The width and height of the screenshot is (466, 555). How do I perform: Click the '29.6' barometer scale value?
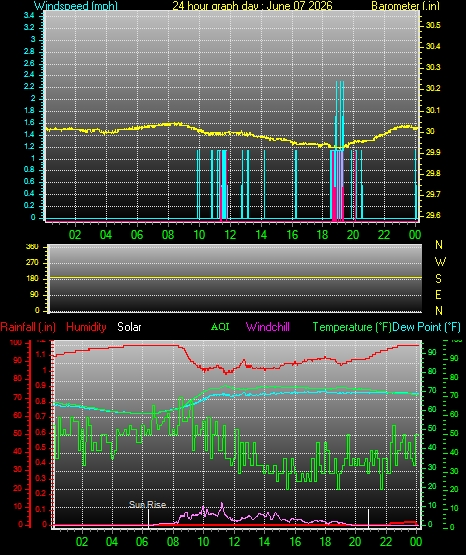tap(433, 215)
